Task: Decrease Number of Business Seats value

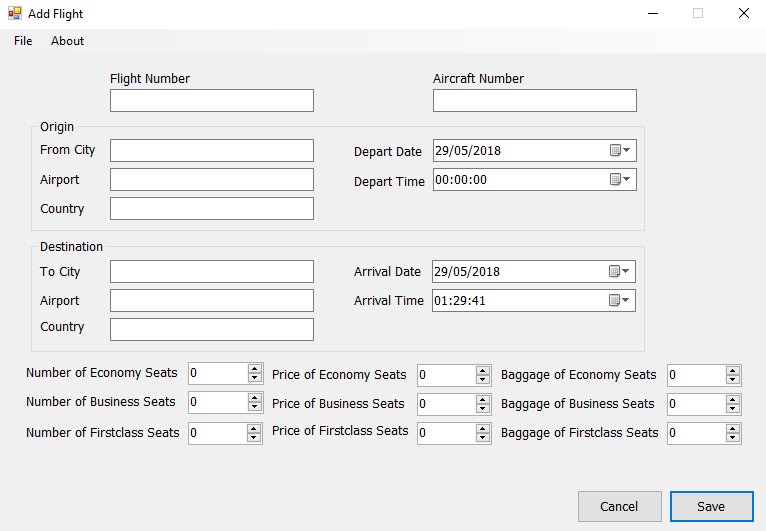Action: pyautogui.click(x=255, y=407)
